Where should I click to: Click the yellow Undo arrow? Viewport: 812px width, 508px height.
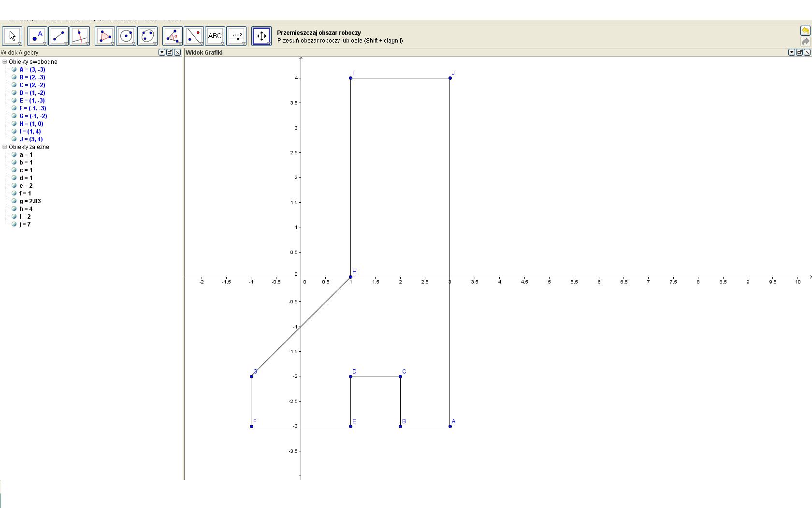tap(805, 31)
